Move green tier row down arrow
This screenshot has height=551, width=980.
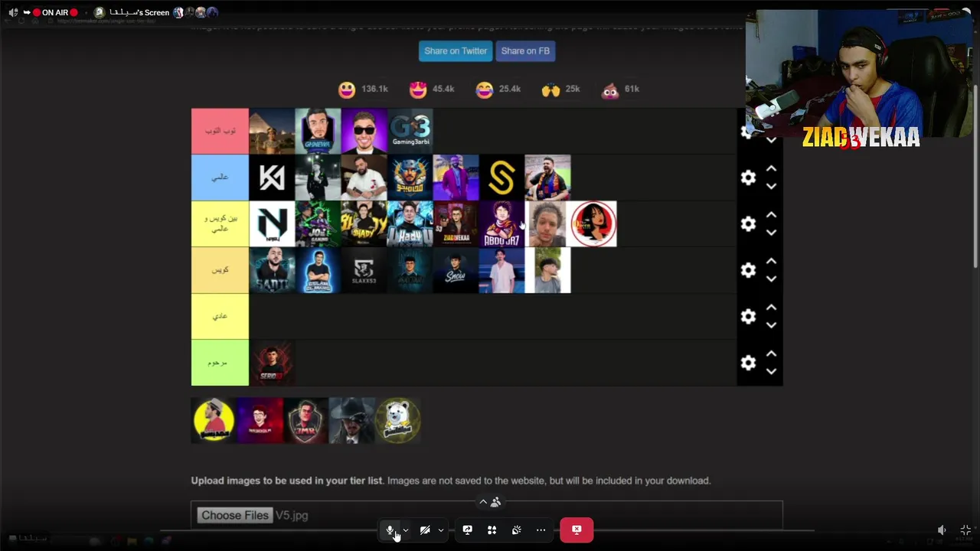(771, 372)
